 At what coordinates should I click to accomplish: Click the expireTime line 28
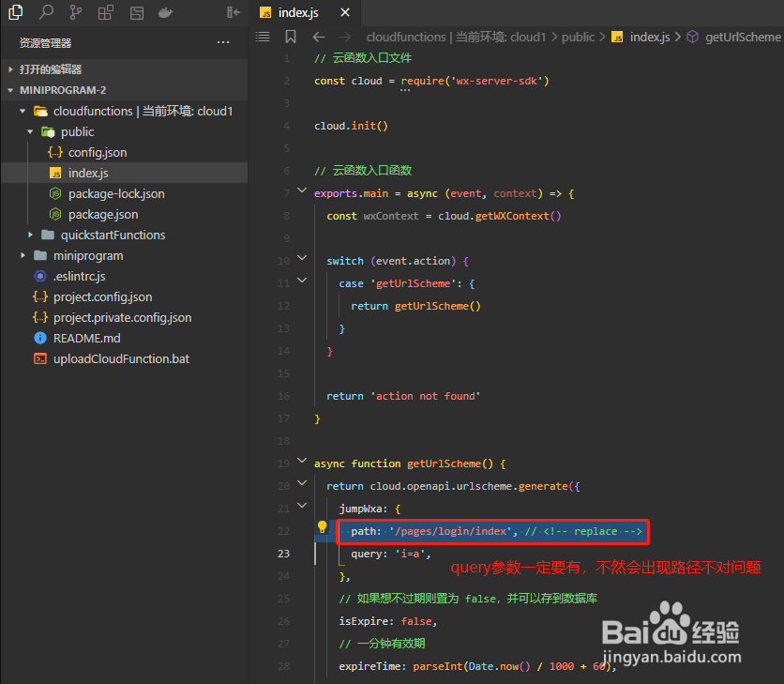pos(477,666)
